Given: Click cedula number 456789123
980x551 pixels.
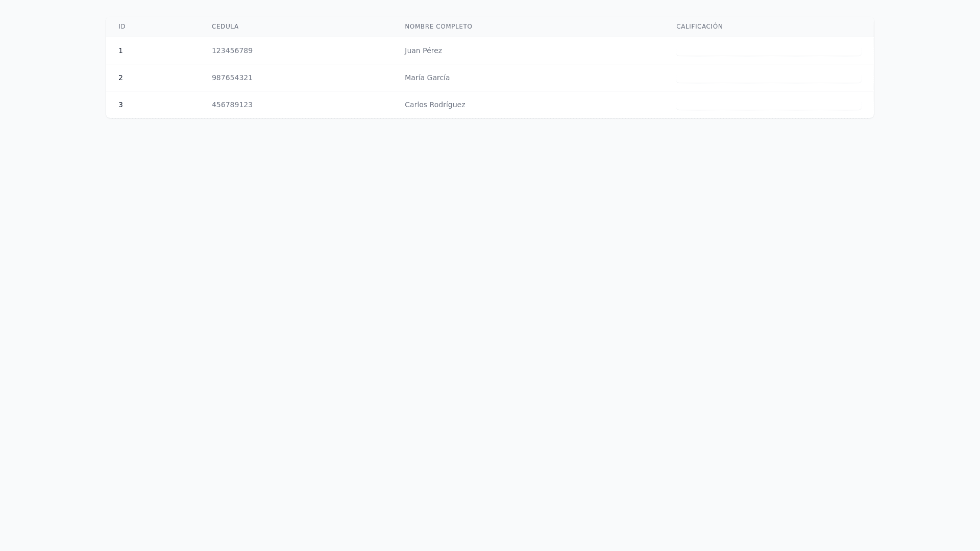Looking at the screenshot, I should [x=232, y=105].
